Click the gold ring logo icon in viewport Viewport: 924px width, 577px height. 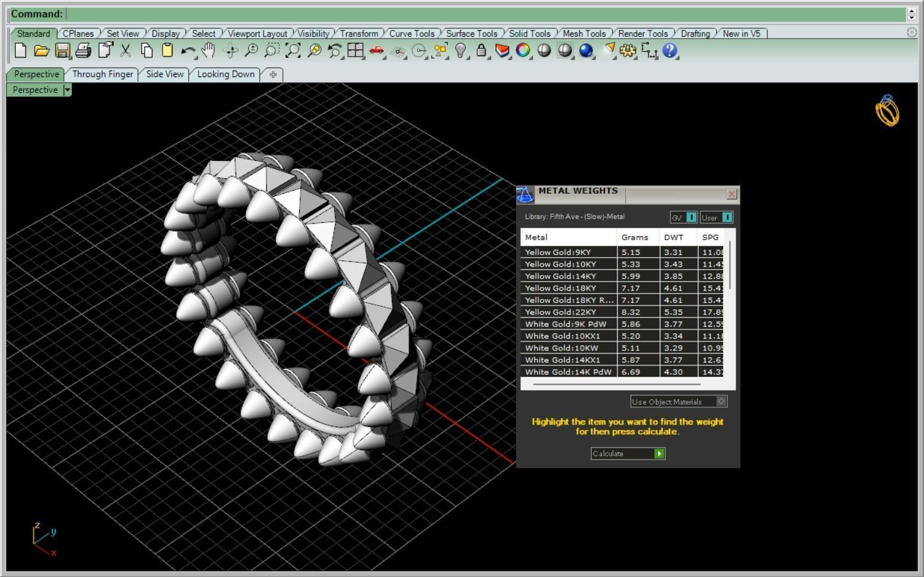coord(888,111)
